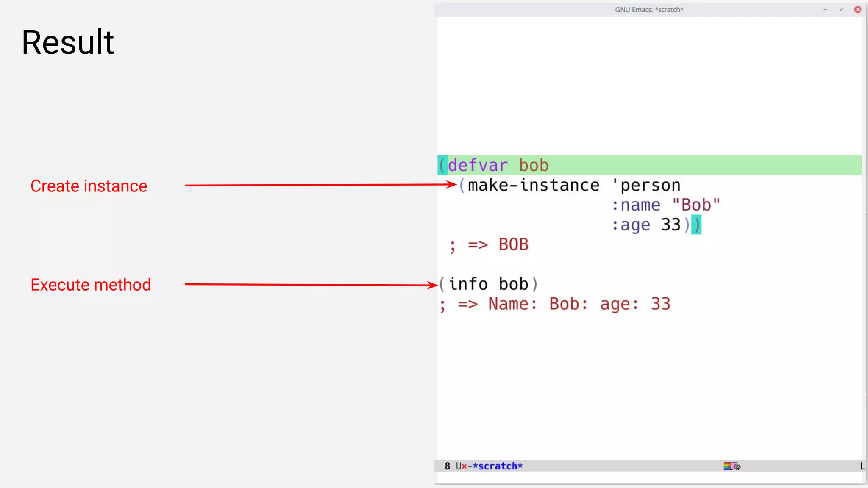Click the highlighted opening parenthesis before defvar
The width and height of the screenshot is (868, 488).
[442, 165]
